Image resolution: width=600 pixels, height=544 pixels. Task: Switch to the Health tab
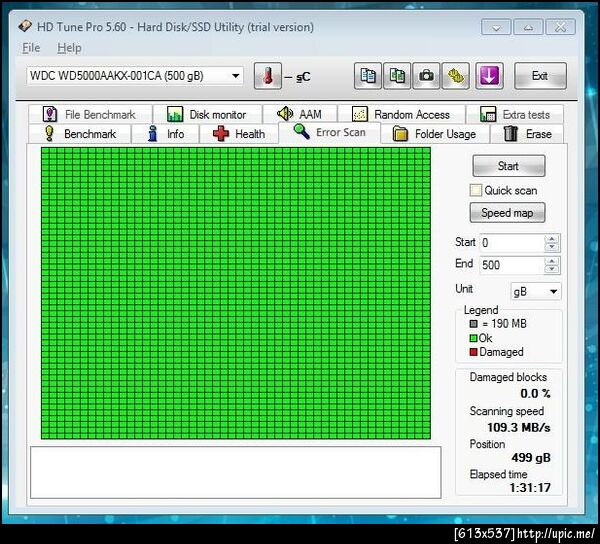pyautogui.click(x=239, y=134)
